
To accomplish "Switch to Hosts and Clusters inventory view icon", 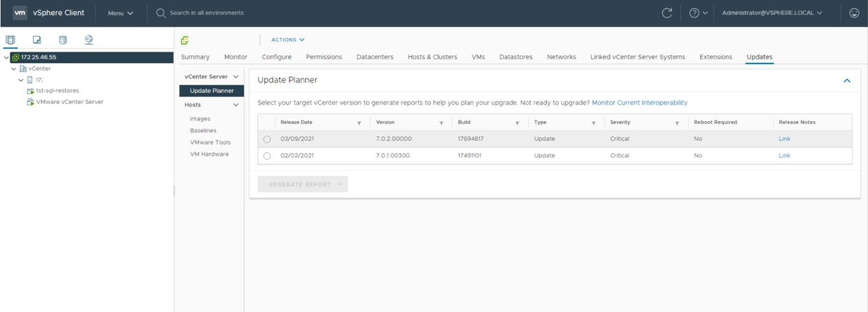I will [10, 40].
